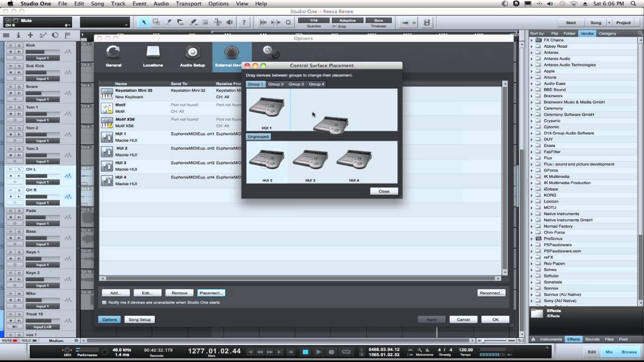Viewport: 644px width, 362px height.
Task: Select the Listen speaker tool
Action: click(229, 22)
